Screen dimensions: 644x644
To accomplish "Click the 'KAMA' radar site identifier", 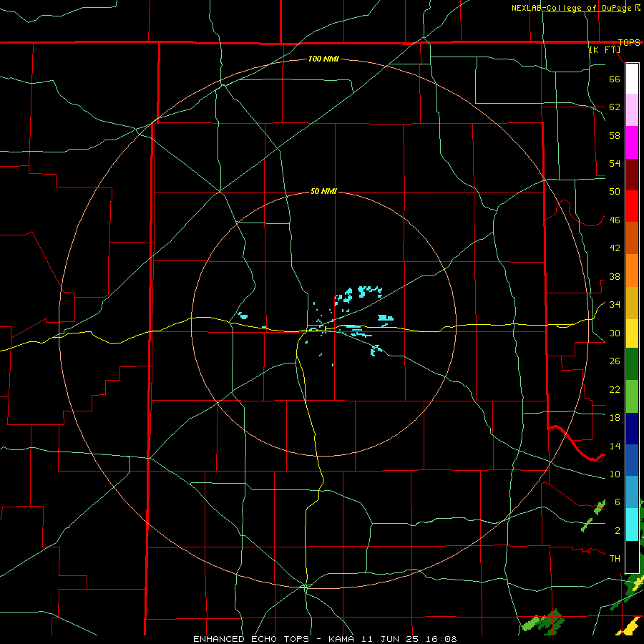I will click(341, 639).
